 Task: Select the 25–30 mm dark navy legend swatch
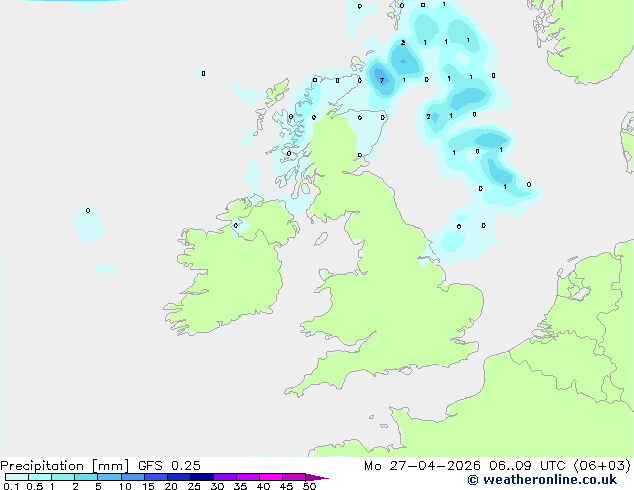click(201, 477)
